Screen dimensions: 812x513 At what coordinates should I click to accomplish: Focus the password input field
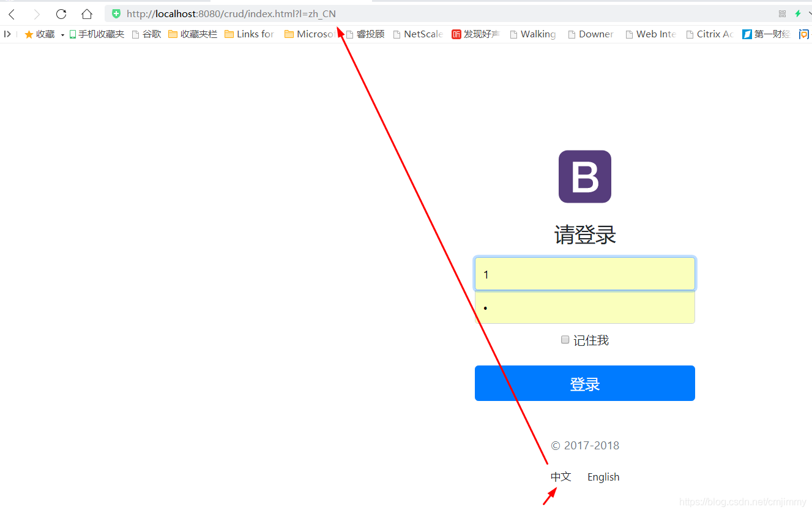coord(585,307)
